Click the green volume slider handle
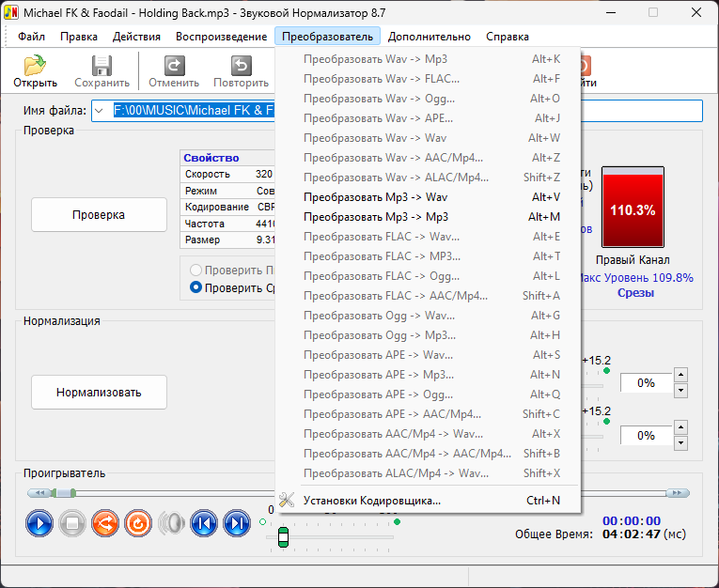This screenshot has width=719, height=588. 284,537
